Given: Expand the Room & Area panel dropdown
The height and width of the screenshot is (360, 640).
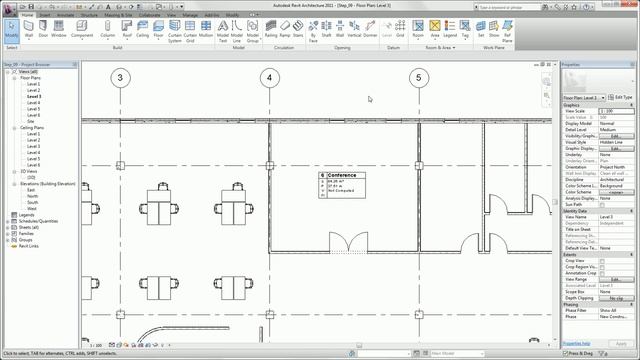Looking at the screenshot, I should 440,48.
